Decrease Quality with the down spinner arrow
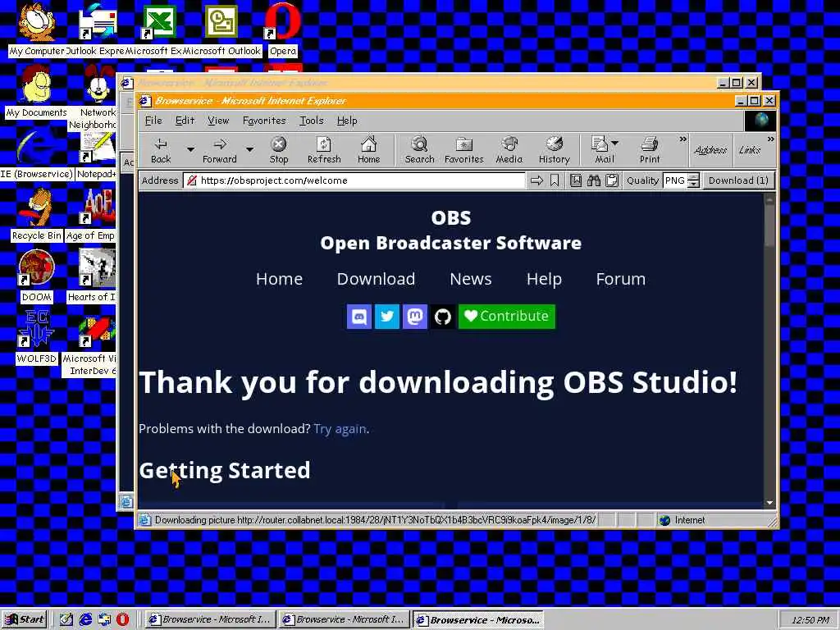Image resolution: width=840 pixels, height=630 pixels. click(x=693, y=185)
